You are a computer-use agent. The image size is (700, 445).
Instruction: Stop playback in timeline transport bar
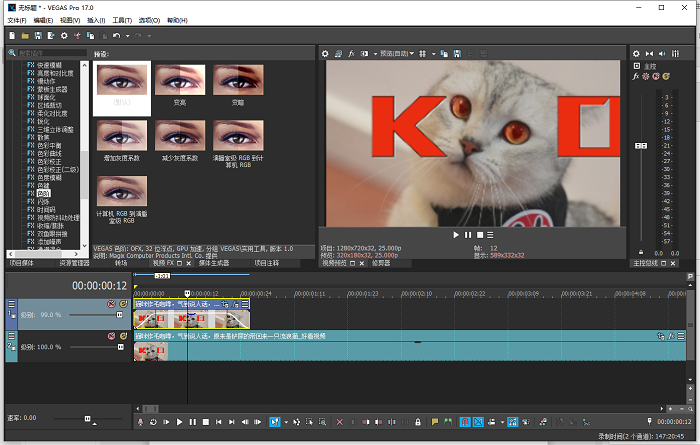(x=205, y=422)
